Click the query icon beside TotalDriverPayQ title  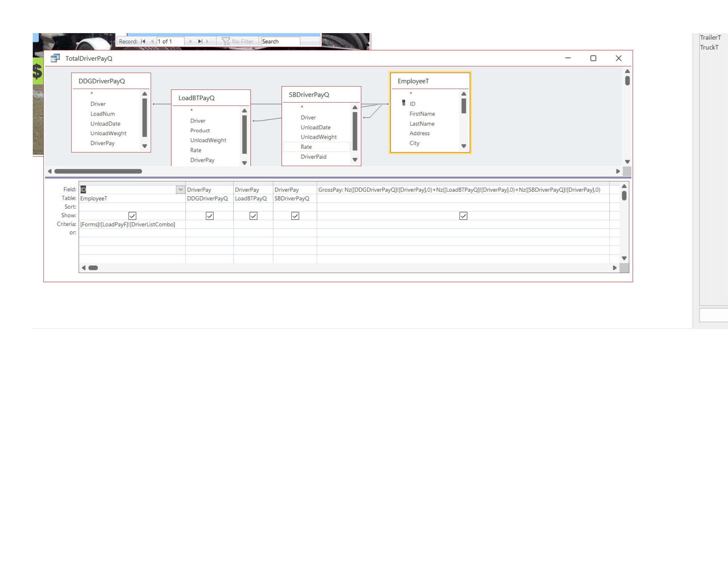55,58
